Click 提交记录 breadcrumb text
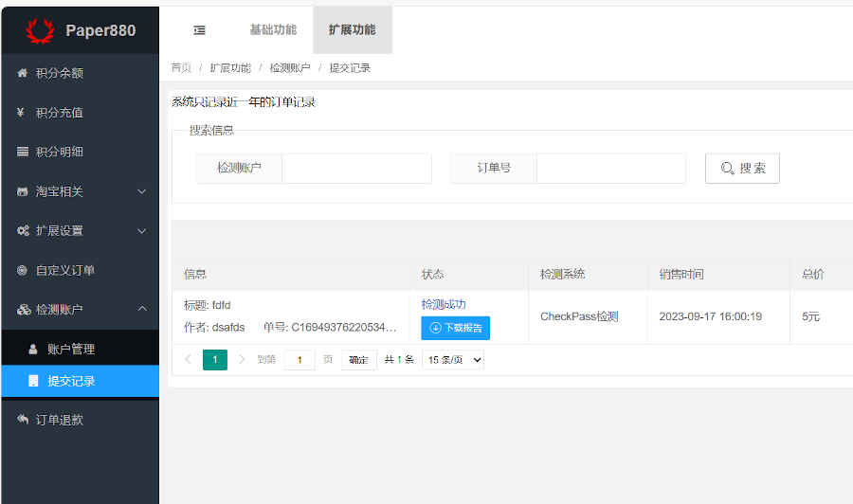Viewport: 853px width, 504px height. coord(350,68)
